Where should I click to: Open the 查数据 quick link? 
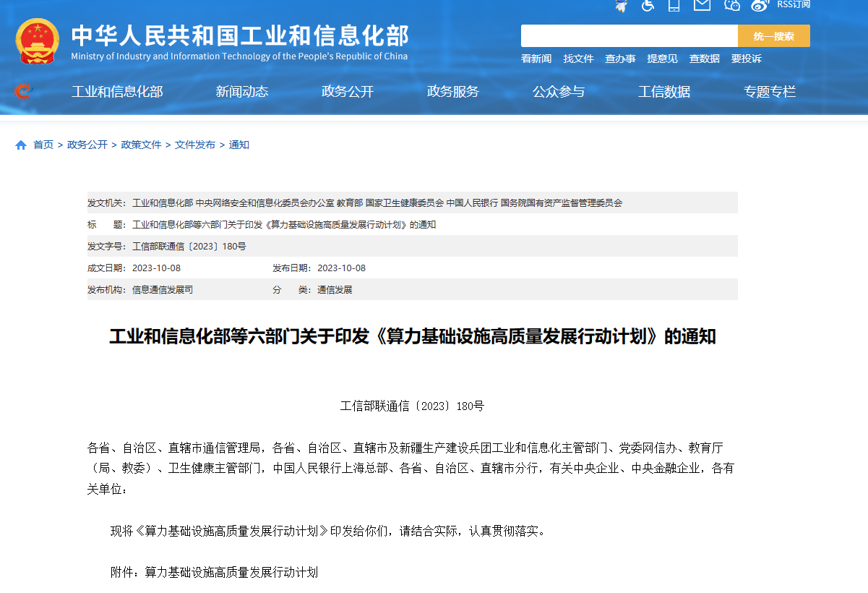coord(704,59)
